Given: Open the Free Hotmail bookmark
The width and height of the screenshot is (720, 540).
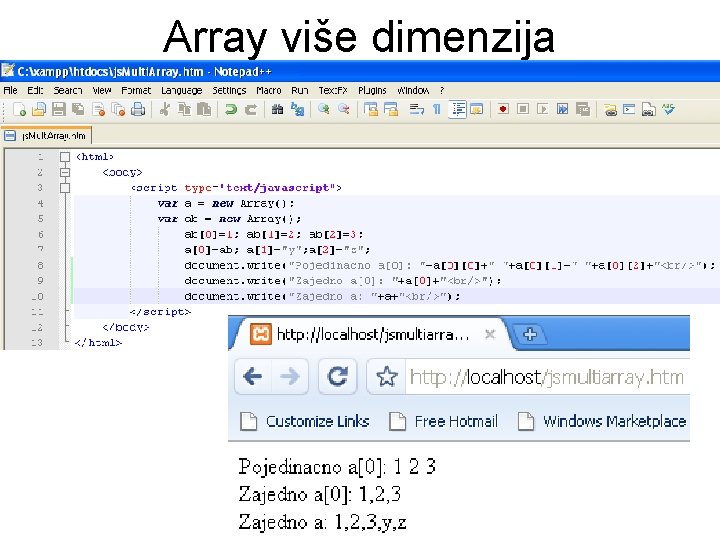Looking at the screenshot, I should (x=444, y=422).
